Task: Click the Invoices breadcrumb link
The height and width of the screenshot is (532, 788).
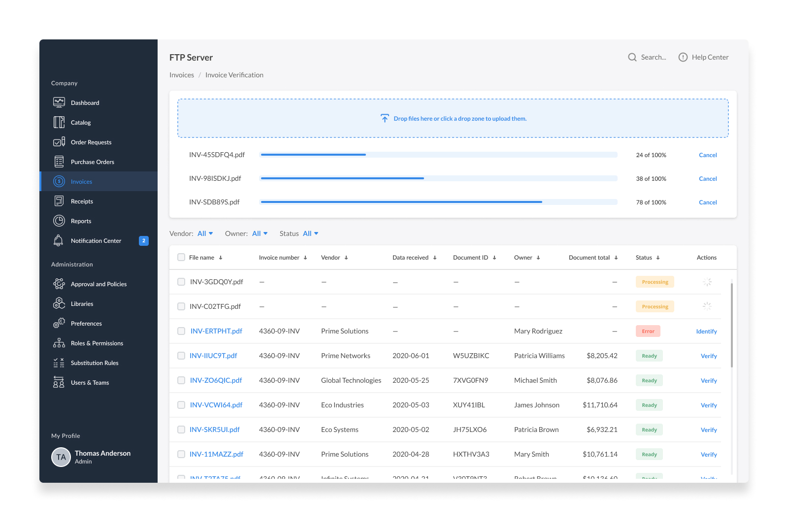Action: 182,75
